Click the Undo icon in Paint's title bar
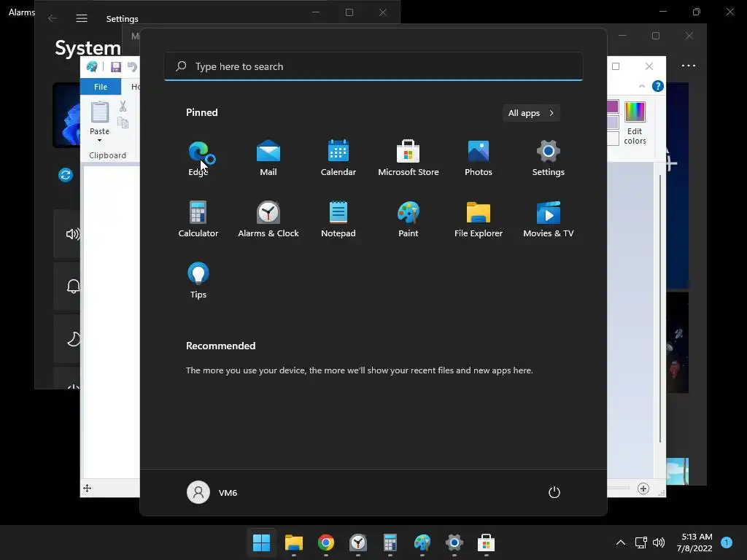Viewport: 747px width, 560px height. [132, 67]
